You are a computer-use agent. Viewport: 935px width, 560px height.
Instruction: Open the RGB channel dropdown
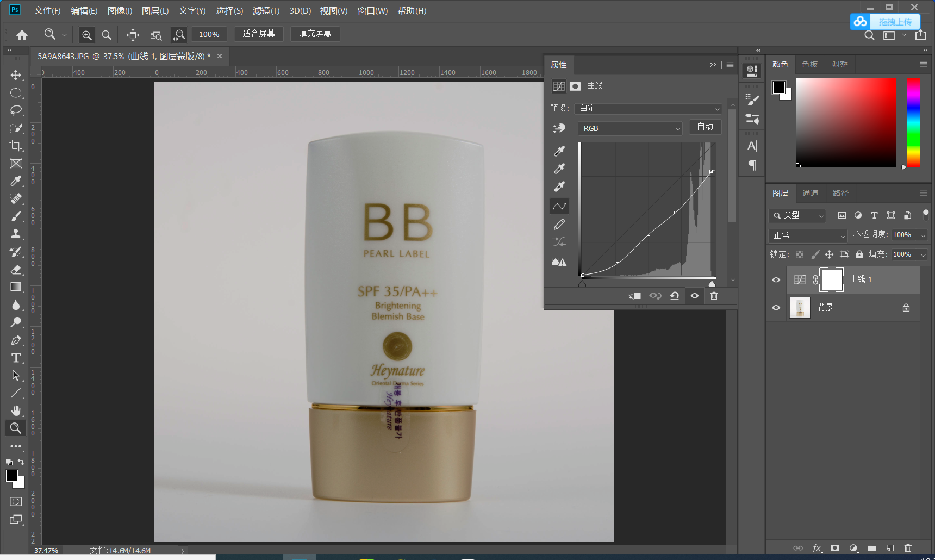click(x=630, y=128)
